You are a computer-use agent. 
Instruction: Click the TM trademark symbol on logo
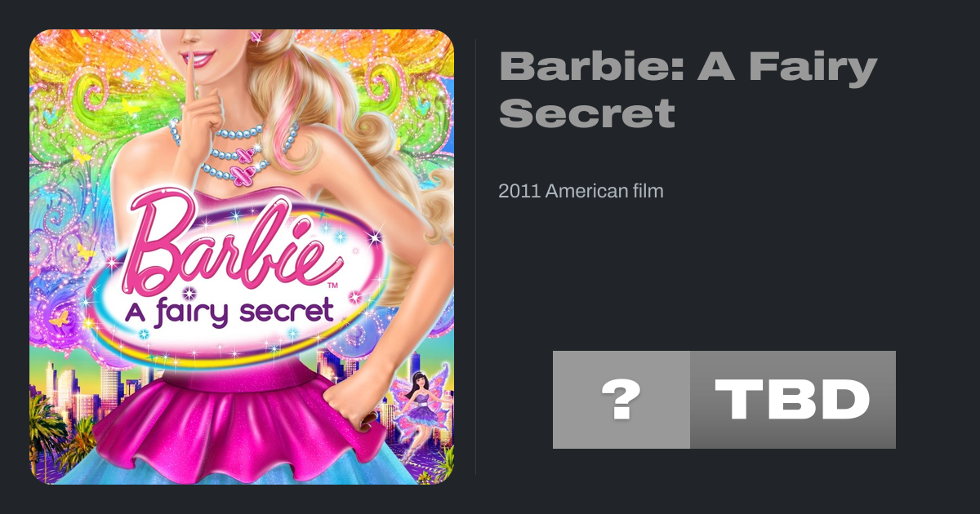point(333,286)
